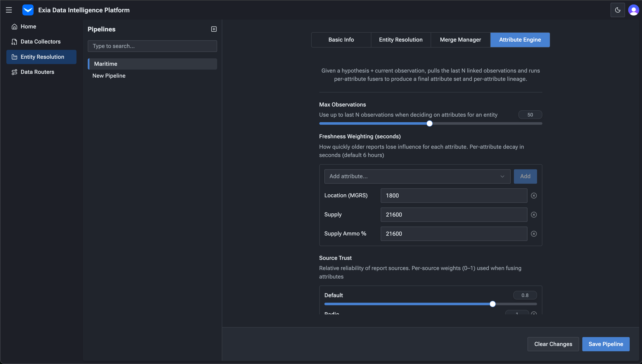The image size is (642, 364).
Task: Go to Home in sidebar
Action: pyautogui.click(x=28, y=27)
